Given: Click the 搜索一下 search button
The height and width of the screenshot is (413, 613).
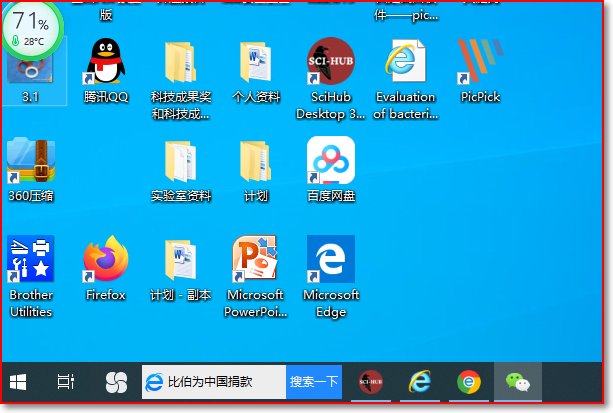Looking at the screenshot, I should [x=314, y=382].
